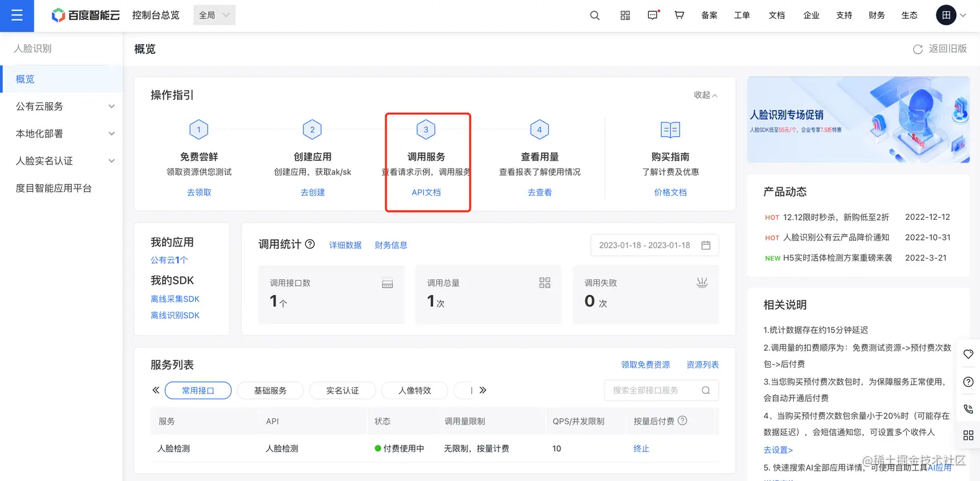This screenshot has height=481, width=980.
Task: Open the hamburger main menu
Action: click(x=17, y=16)
